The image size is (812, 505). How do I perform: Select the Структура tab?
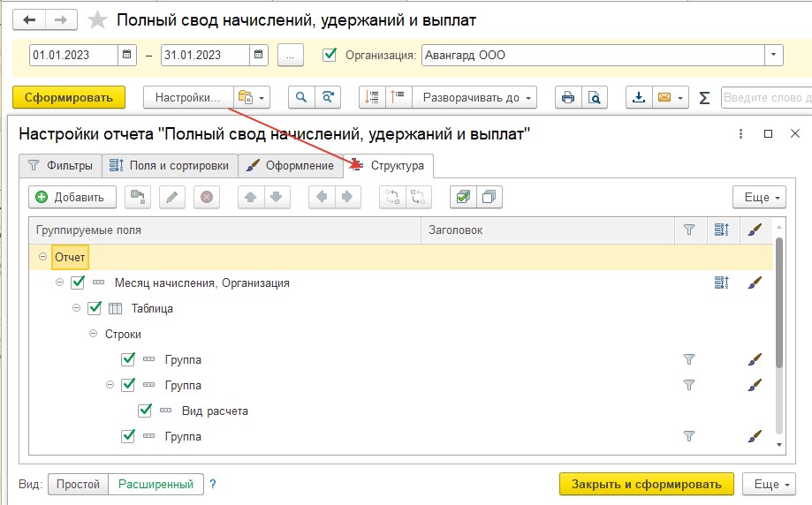tap(389, 166)
